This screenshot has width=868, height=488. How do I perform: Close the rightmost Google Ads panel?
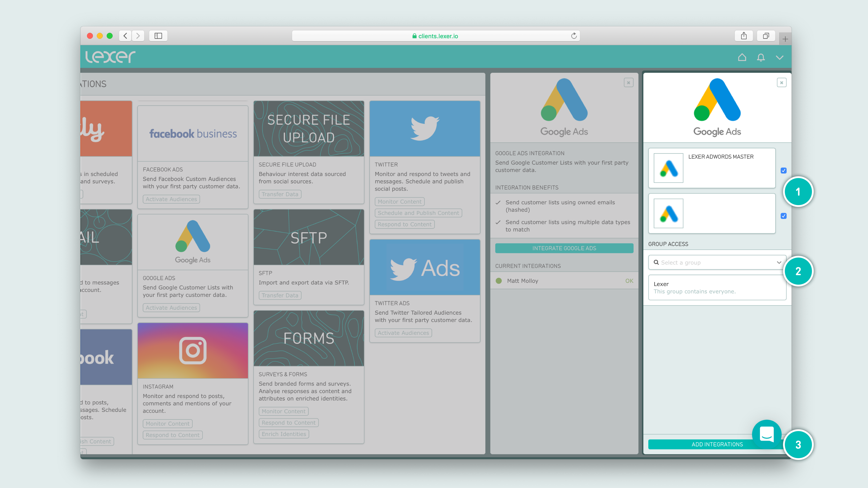pyautogui.click(x=781, y=82)
